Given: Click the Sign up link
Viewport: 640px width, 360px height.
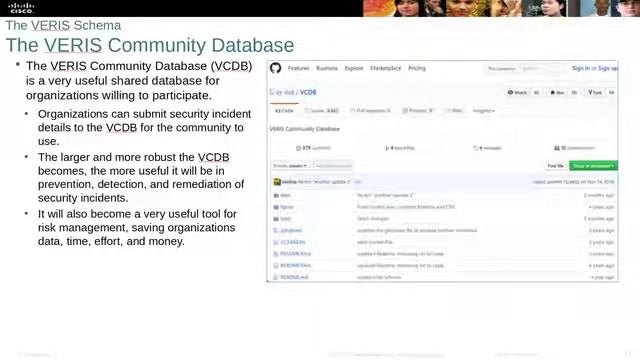Looking at the screenshot, I should tap(608, 68).
